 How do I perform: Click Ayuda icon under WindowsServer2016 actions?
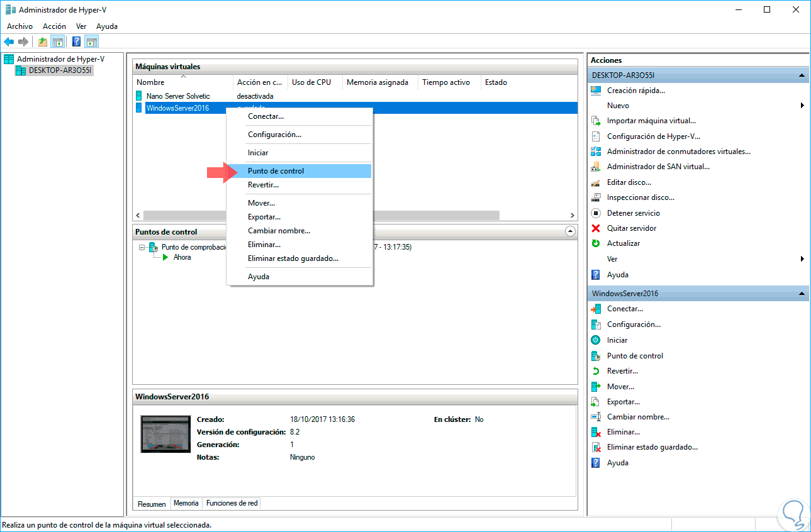pyautogui.click(x=596, y=463)
